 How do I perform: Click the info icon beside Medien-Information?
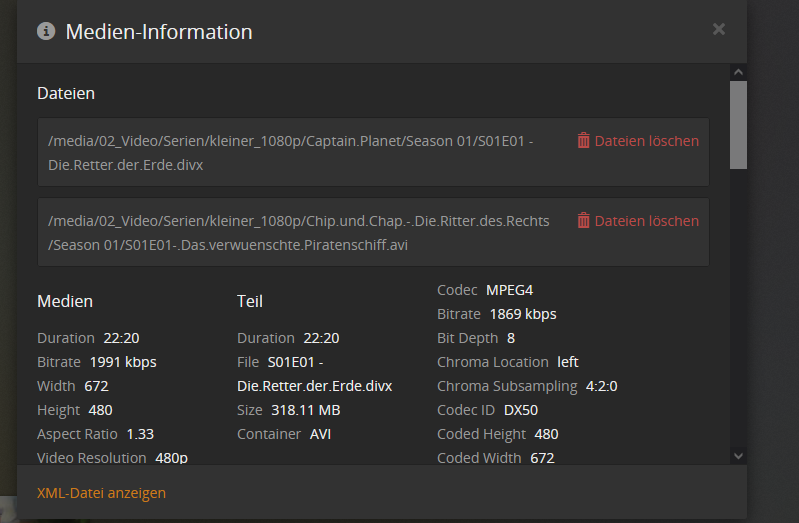[x=45, y=31]
